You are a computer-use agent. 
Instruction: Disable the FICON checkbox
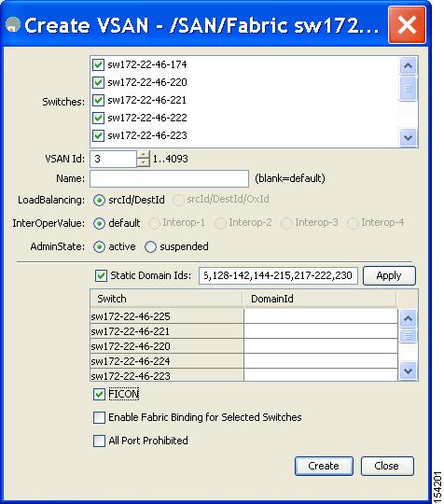(x=99, y=394)
